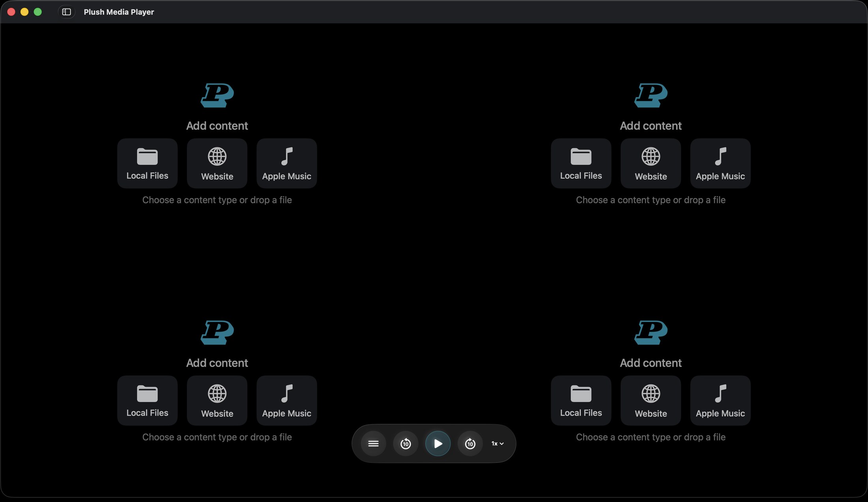Skip forward 10 seconds
This screenshot has height=502, width=868.
[470, 444]
